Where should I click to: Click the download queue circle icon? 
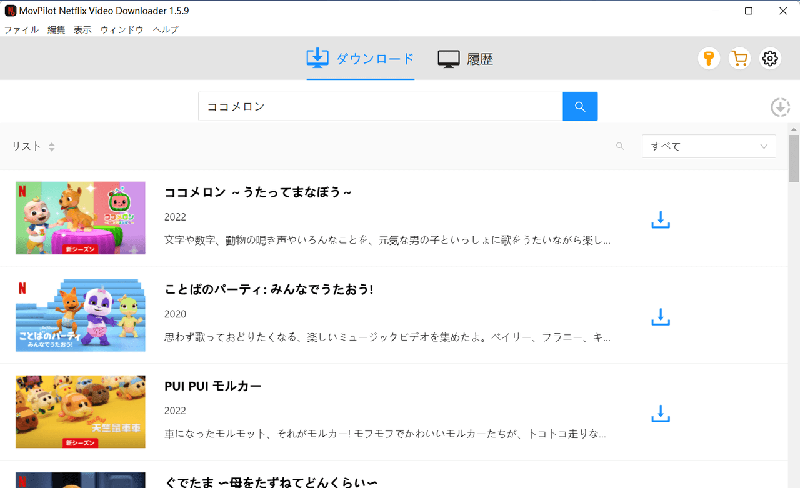tap(781, 107)
